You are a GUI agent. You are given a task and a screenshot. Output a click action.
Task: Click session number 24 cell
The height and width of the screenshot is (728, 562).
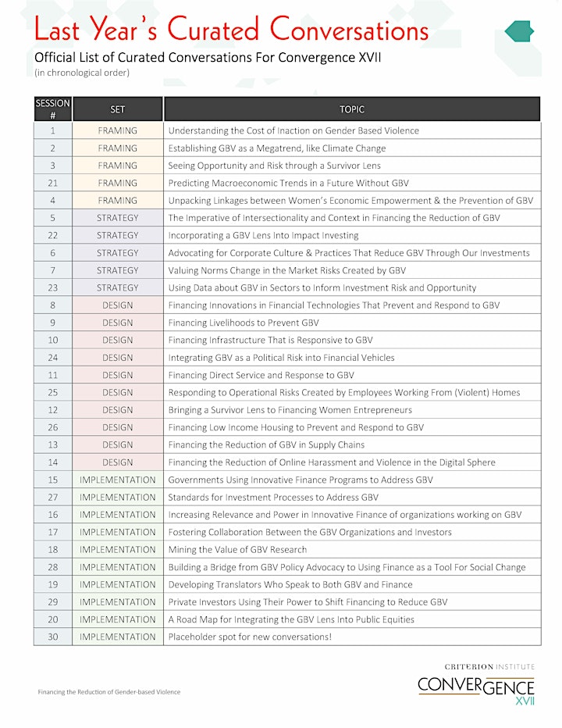(x=53, y=358)
